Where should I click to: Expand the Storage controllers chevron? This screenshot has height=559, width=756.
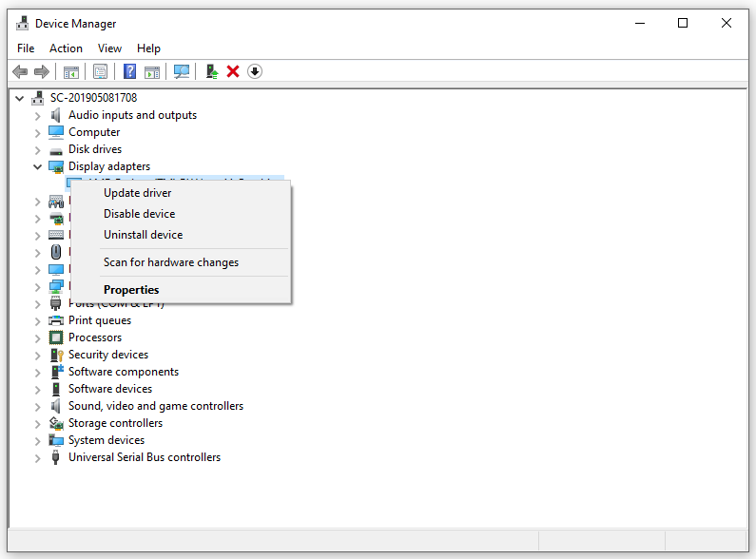[x=38, y=424]
